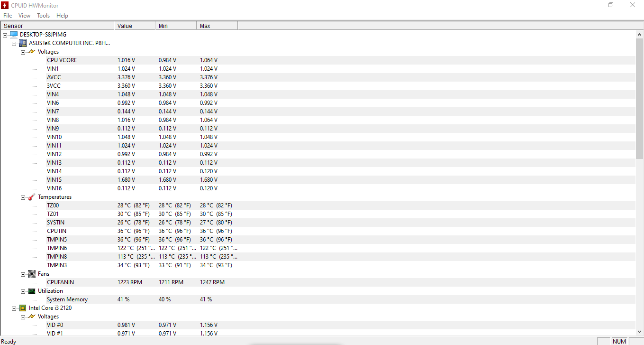
Task: Open the Help menu
Action: [x=62, y=16]
